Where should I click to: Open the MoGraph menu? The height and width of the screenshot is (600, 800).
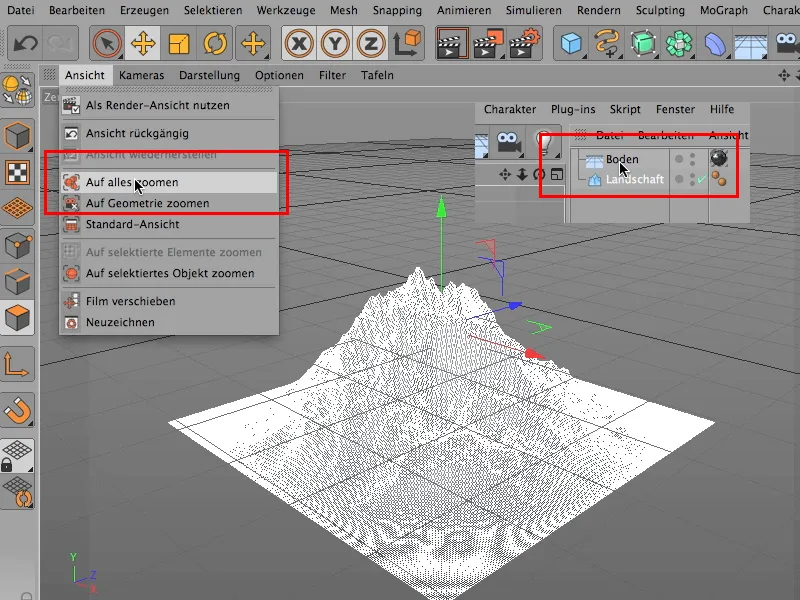[x=724, y=10]
